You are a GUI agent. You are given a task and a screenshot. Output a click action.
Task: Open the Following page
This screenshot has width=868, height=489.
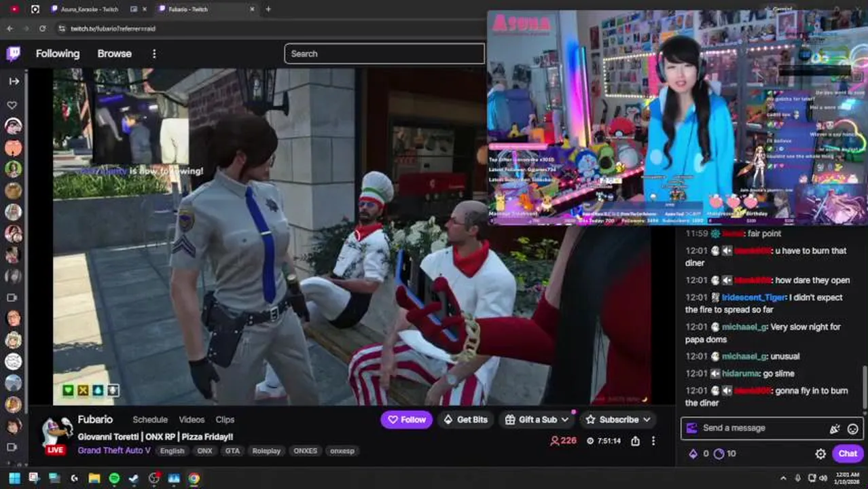58,54
